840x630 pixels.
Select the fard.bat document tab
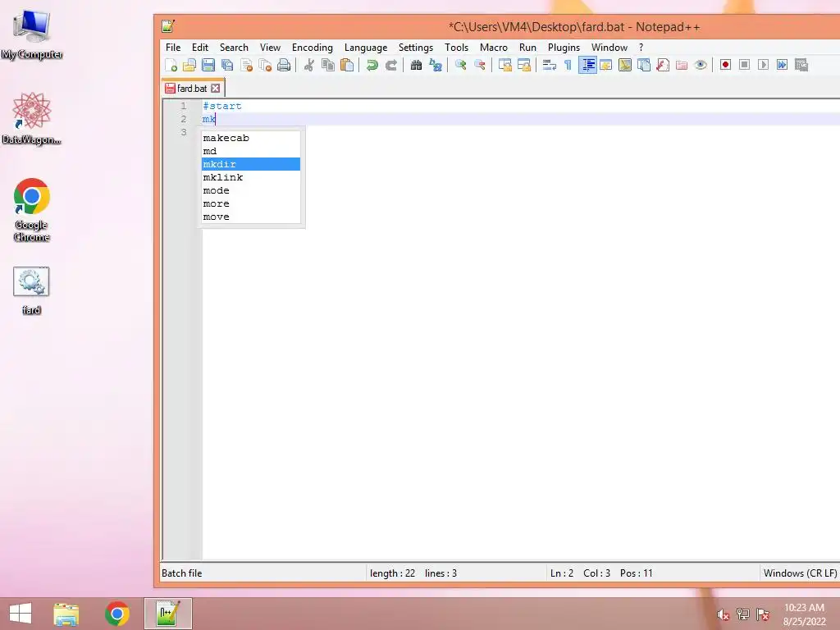tap(192, 89)
